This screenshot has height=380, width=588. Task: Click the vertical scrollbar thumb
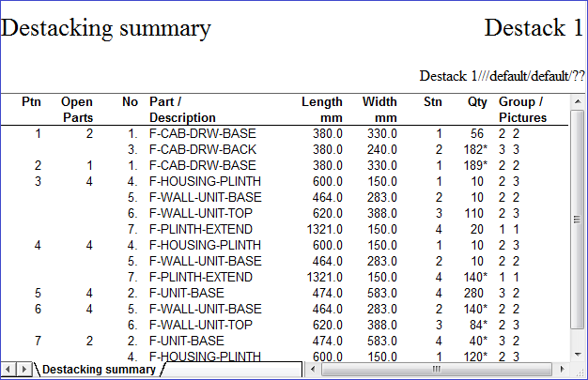pos(579,220)
